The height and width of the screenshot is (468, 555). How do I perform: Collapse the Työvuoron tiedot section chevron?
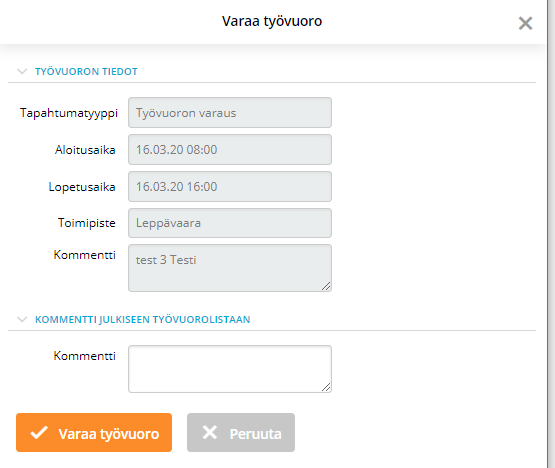[22, 72]
